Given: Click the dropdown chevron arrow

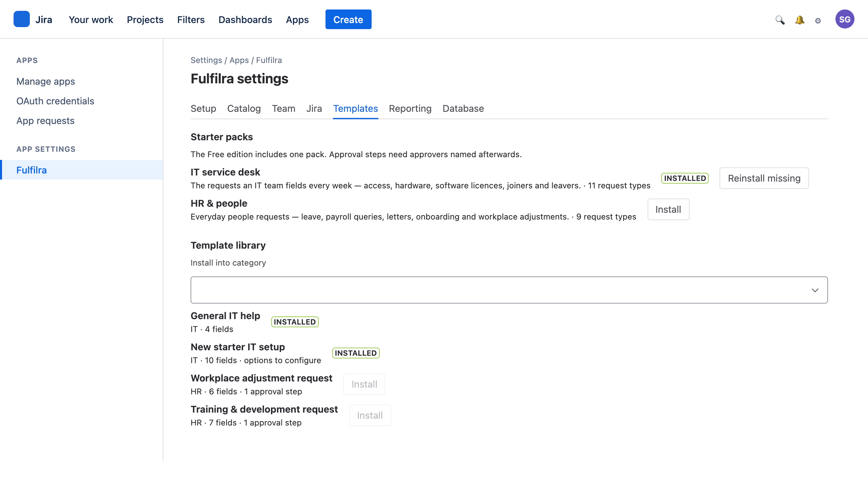Looking at the screenshot, I should (815, 290).
